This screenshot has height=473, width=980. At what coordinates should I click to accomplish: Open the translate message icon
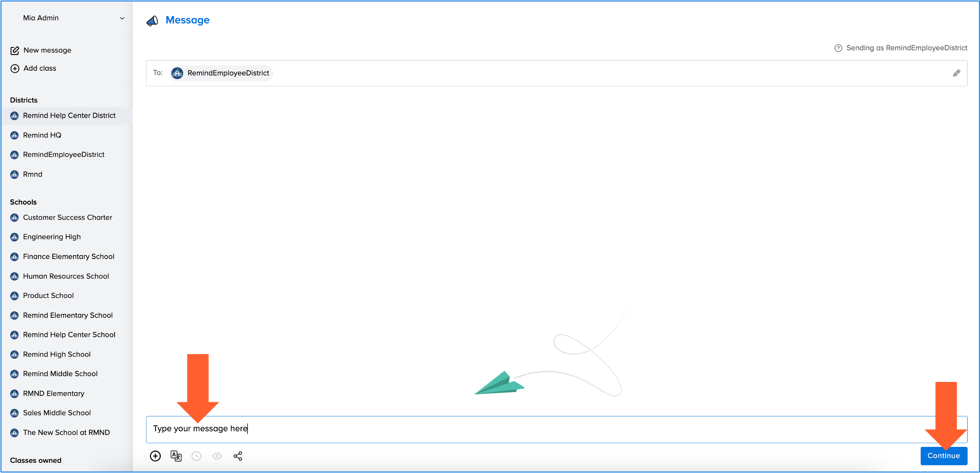point(176,456)
